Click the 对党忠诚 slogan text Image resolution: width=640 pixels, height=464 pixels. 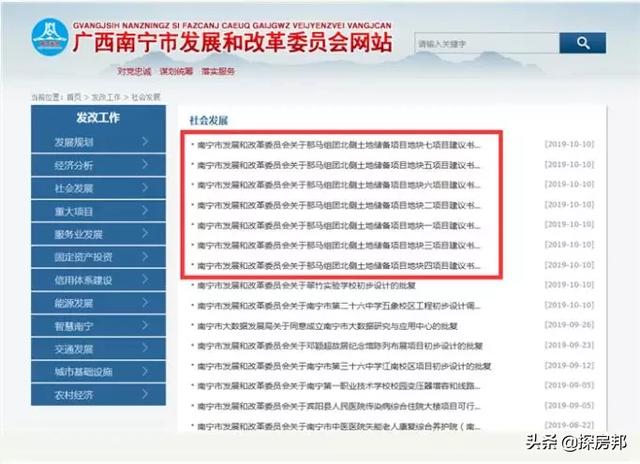pos(134,71)
